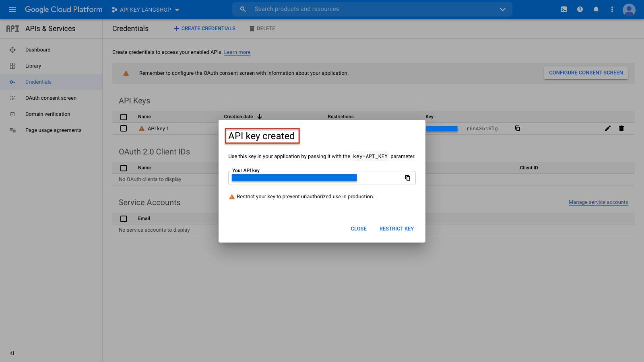The height and width of the screenshot is (362, 644).
Task: Click CREATE CREDENTIALS button
Action: (204, 29)
